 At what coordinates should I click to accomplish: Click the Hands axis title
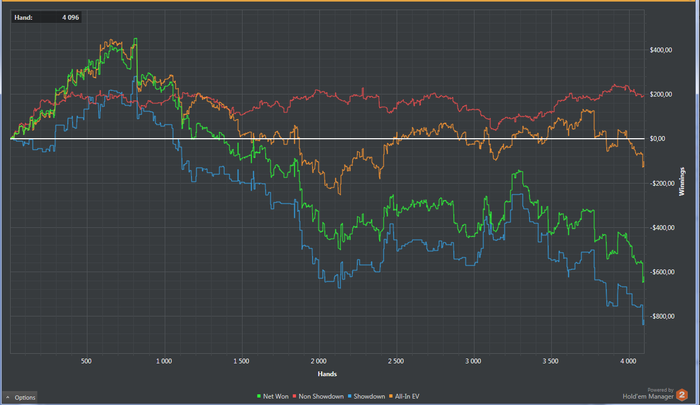327,374
